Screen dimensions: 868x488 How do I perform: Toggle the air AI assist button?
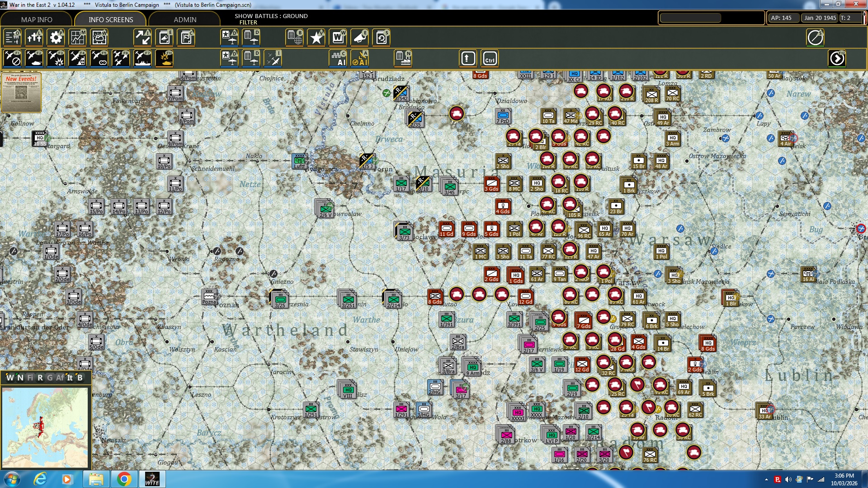click(x=360, y=59)
